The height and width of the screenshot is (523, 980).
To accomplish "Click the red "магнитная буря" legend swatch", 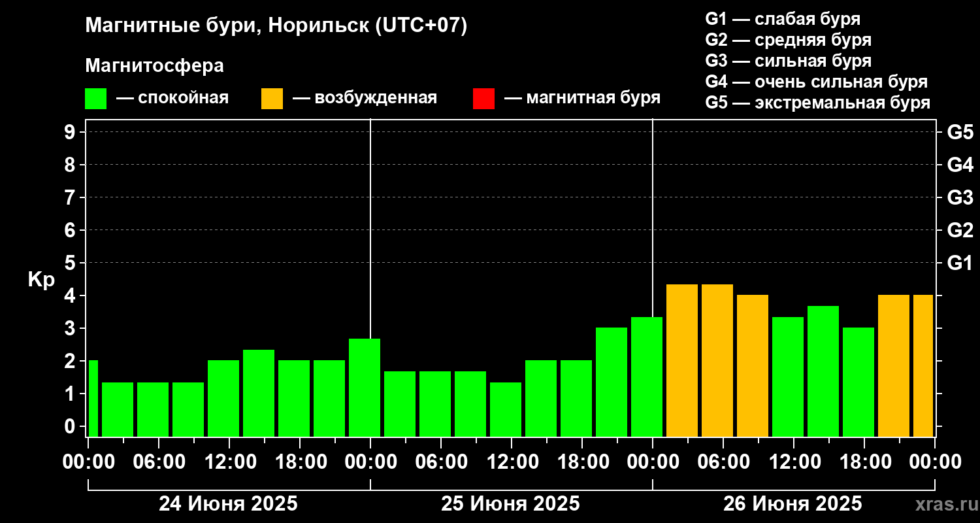I will (483, 99).
